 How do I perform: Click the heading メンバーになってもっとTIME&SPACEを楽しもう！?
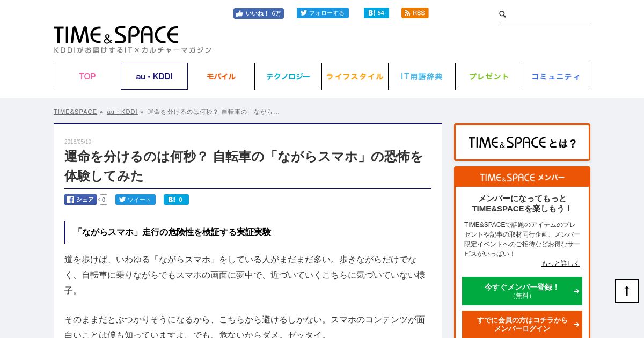522,203
